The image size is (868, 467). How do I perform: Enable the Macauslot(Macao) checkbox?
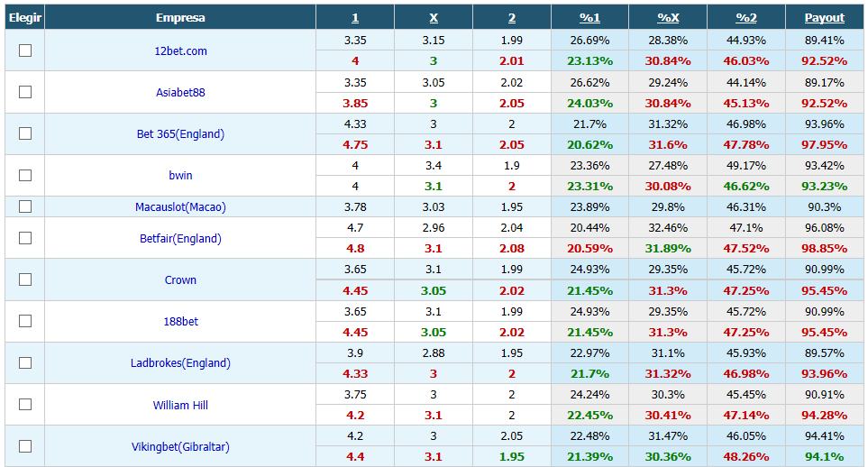(x=25, y=206)
